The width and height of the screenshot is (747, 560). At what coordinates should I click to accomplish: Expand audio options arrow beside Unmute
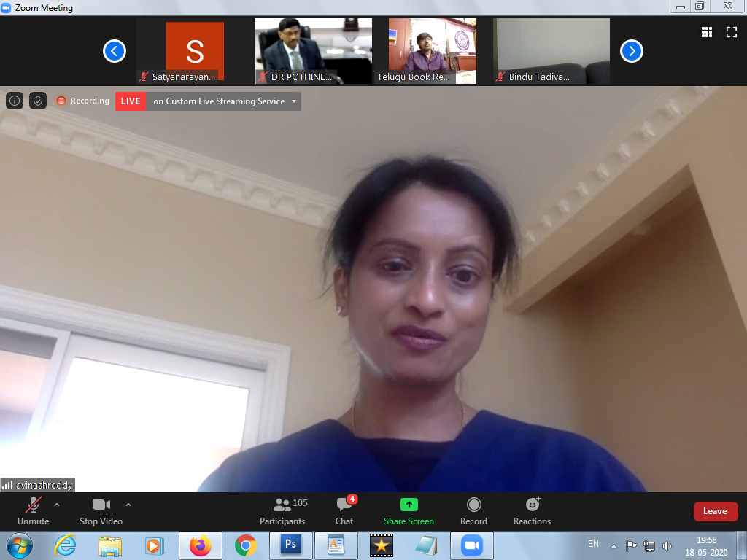pyautogui.click(x=57, y=505)
